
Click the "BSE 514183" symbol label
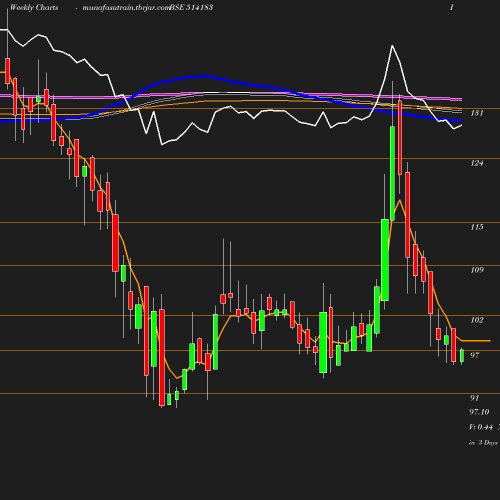coord(191,8)
